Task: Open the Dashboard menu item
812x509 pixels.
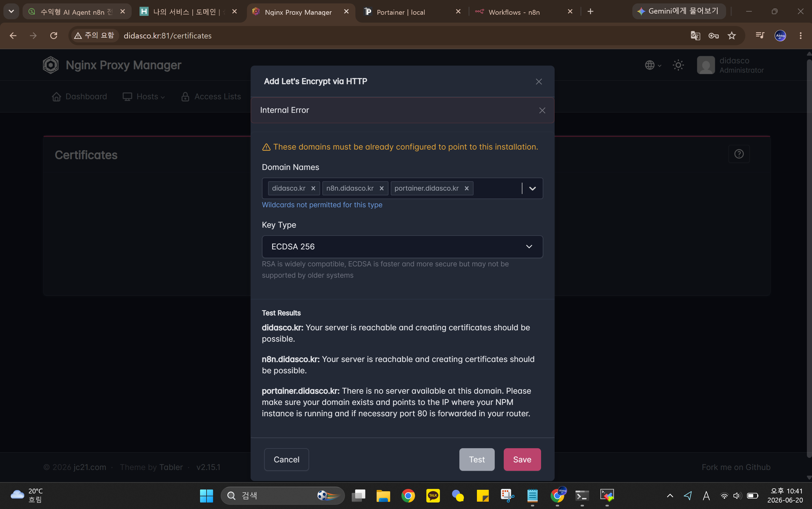Action: pyautogui.click(x=79, y=97)
